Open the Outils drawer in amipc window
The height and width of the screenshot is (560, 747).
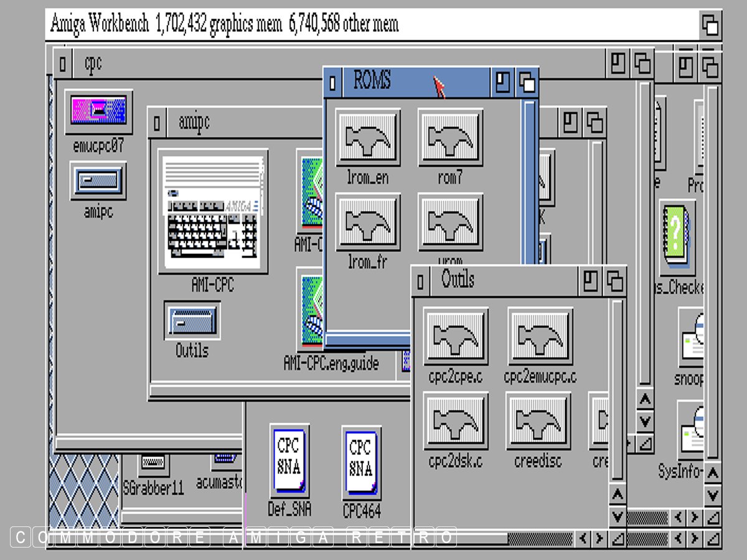click(x=192, y=321)
